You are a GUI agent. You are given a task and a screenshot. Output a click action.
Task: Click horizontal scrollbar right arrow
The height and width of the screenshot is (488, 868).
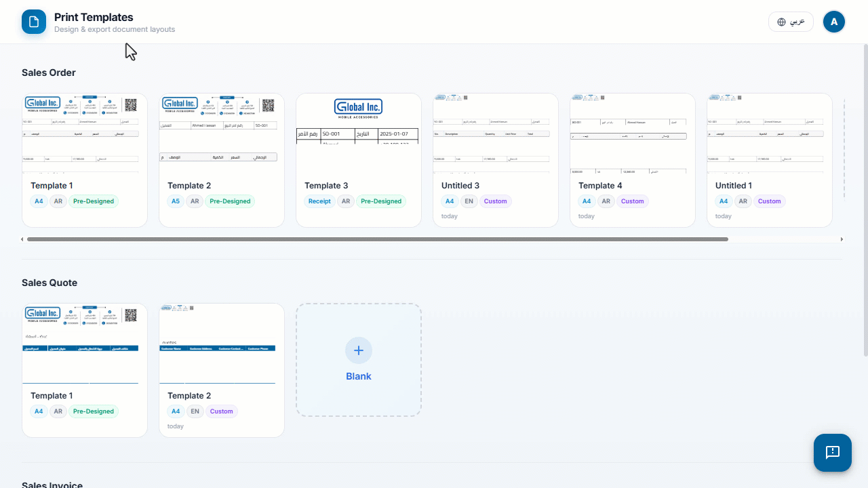(842, 239)
